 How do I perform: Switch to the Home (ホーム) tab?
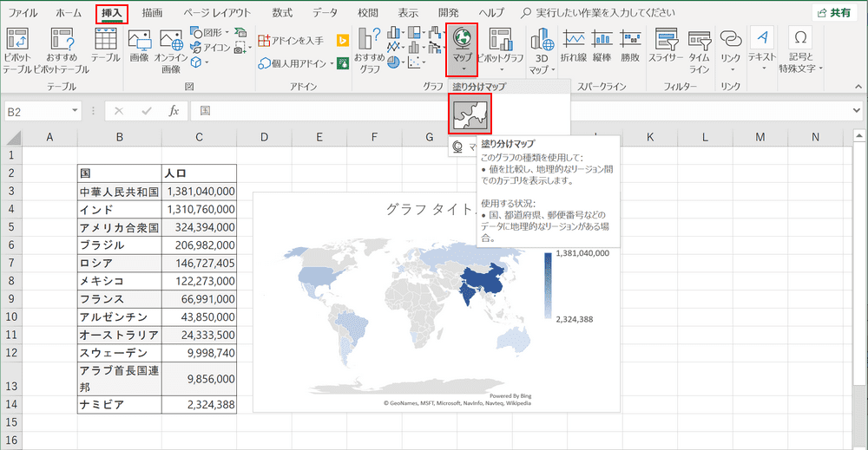69,13
